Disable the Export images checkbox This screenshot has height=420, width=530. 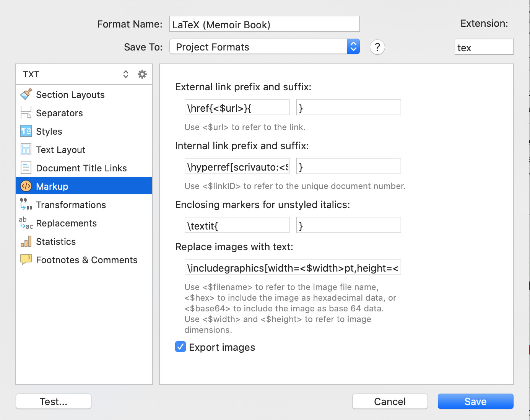pyautogui.click(x=180, y=347)
